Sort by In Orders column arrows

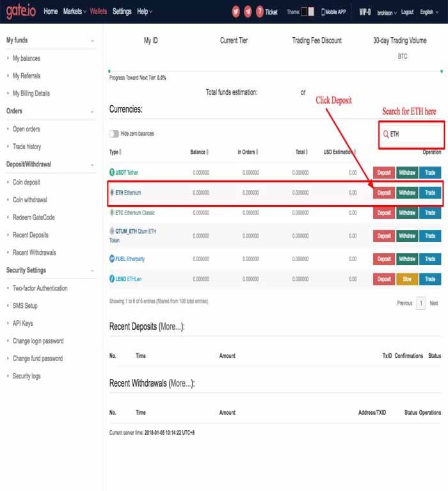[x=257, y=152]
